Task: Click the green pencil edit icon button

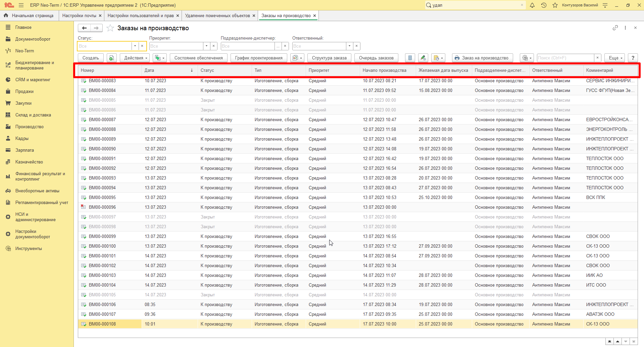Action: [423, 58]
